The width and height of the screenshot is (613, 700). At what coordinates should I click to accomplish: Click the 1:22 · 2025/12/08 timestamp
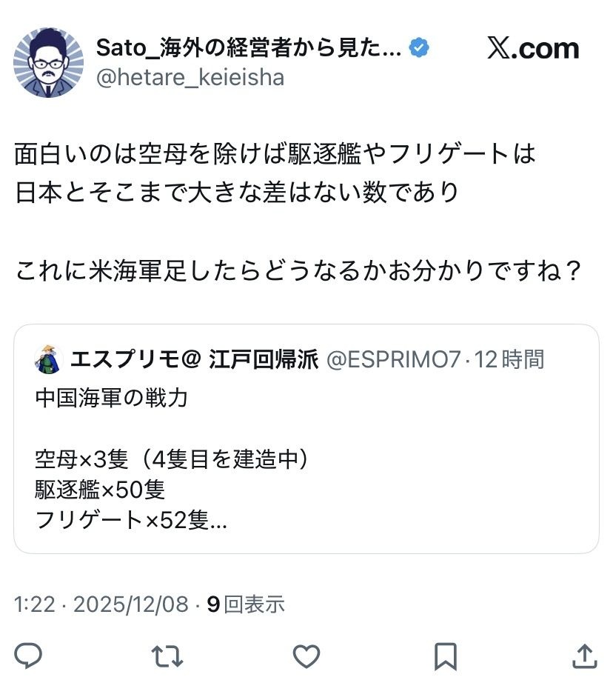pyautogui.click(x=101, y=604)
